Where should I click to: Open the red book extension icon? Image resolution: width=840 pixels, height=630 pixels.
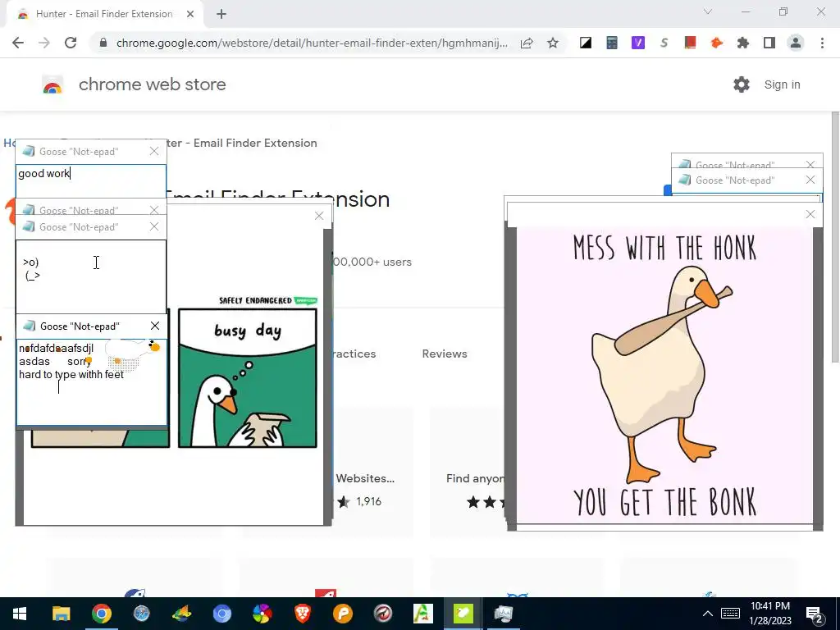(690, 43)
